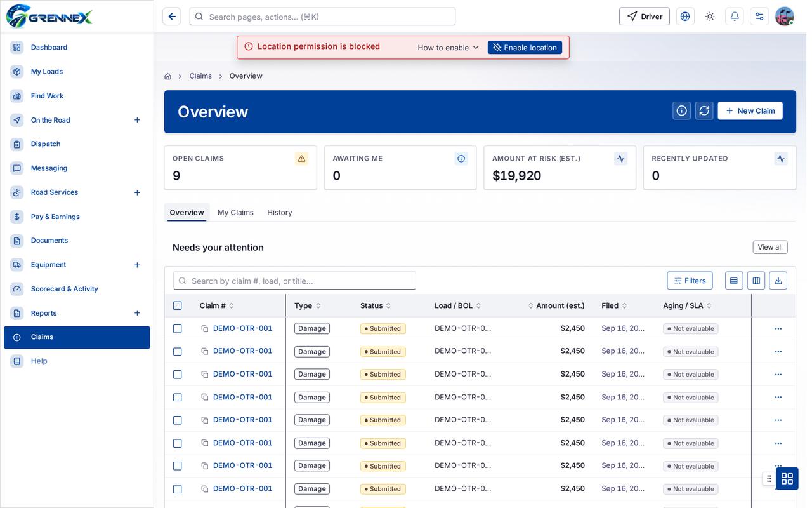Expand the Road Services sidebar section
Screen dimensions: 812x508
click(137, 192)
